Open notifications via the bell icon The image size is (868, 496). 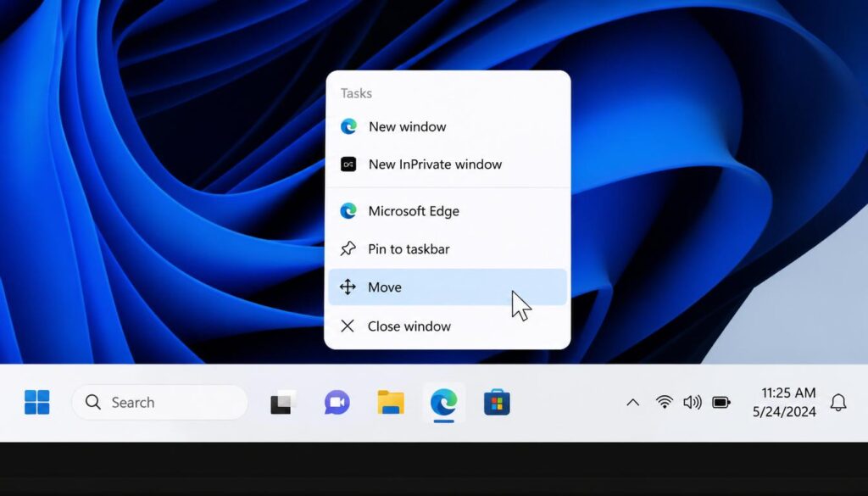[838, 403]
